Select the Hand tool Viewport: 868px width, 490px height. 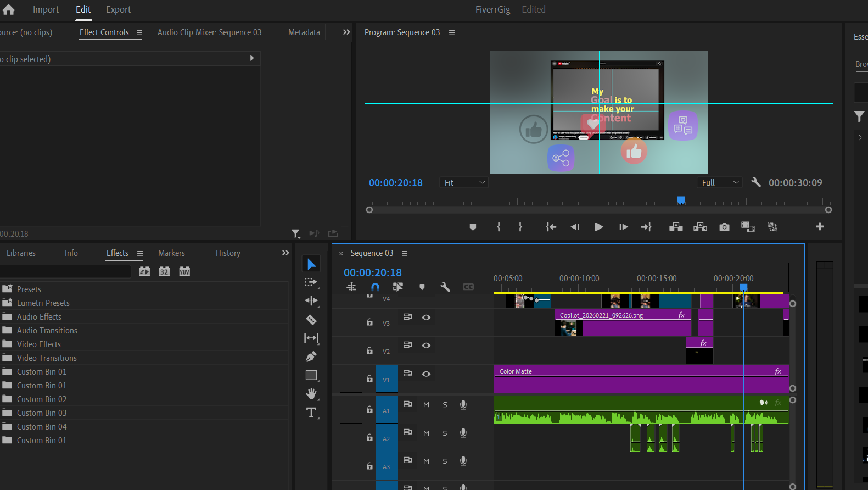pos(311,393)
